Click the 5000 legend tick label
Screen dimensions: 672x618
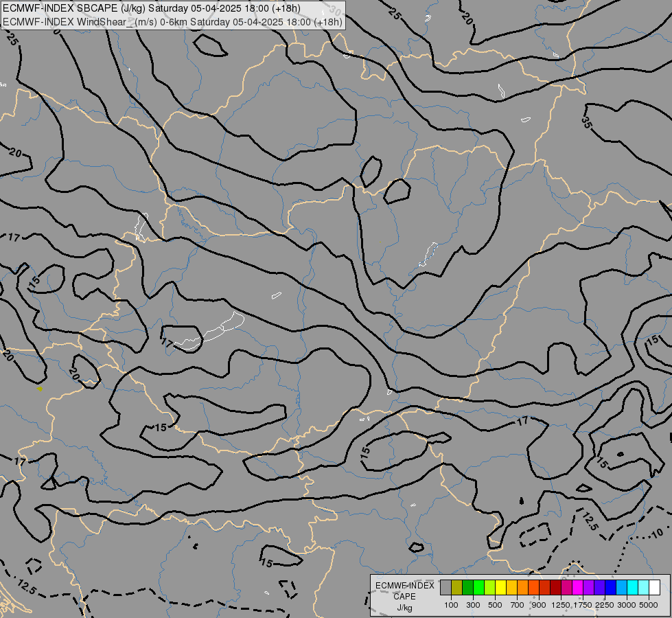click(649, 605)
